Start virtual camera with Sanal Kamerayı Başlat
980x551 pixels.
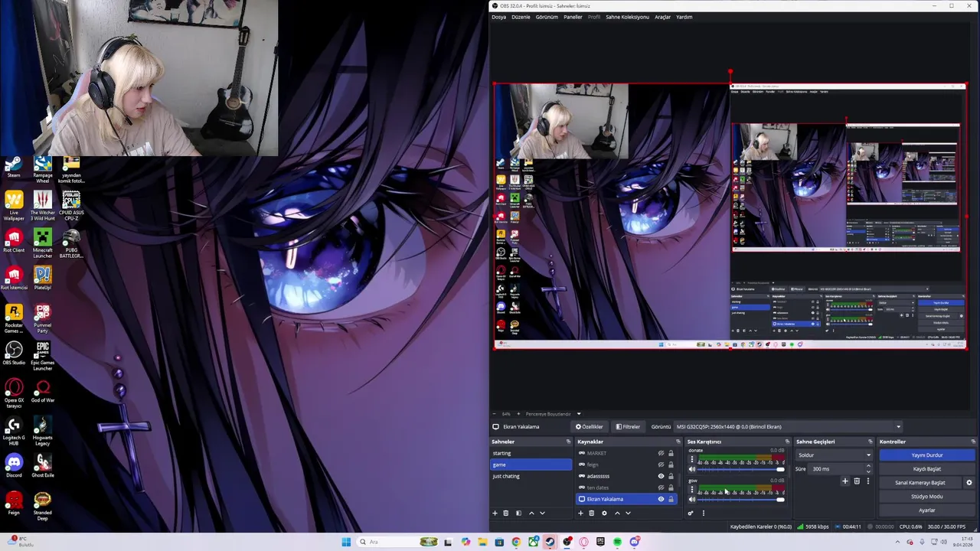coord(920,483)
